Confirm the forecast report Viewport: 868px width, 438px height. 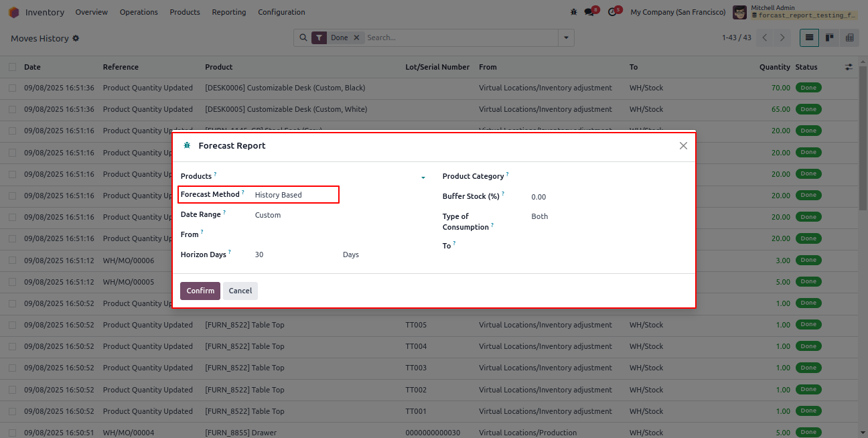pos(200,291)
